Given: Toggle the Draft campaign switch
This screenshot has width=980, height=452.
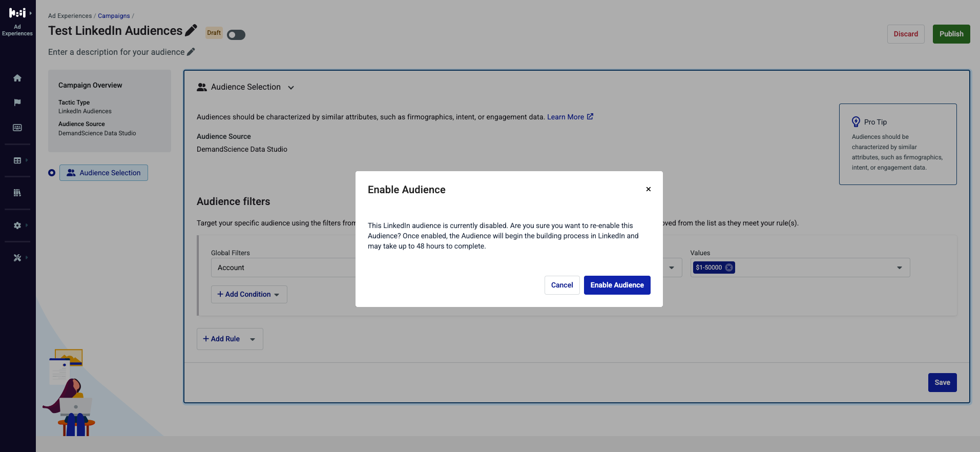Looking at the screenshot, I should tap(236, 35).
